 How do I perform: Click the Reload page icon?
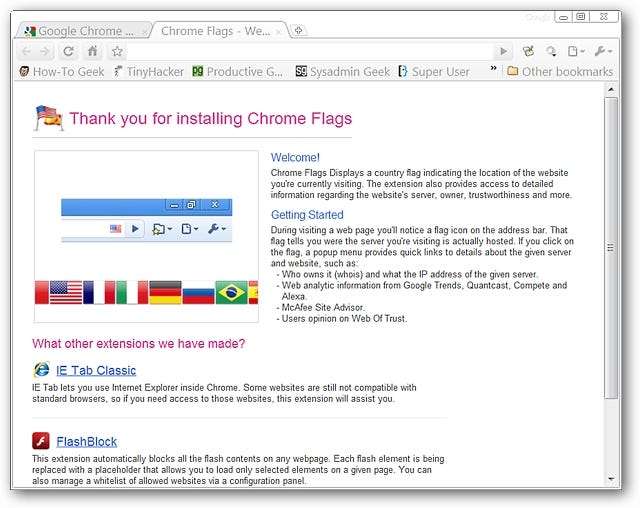coord(68,51)
